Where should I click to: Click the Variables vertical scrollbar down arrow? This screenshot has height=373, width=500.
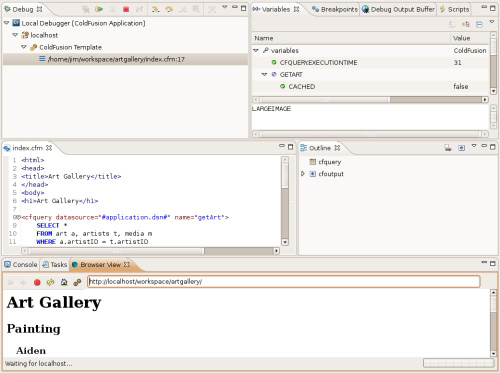[x=493, y=91]
